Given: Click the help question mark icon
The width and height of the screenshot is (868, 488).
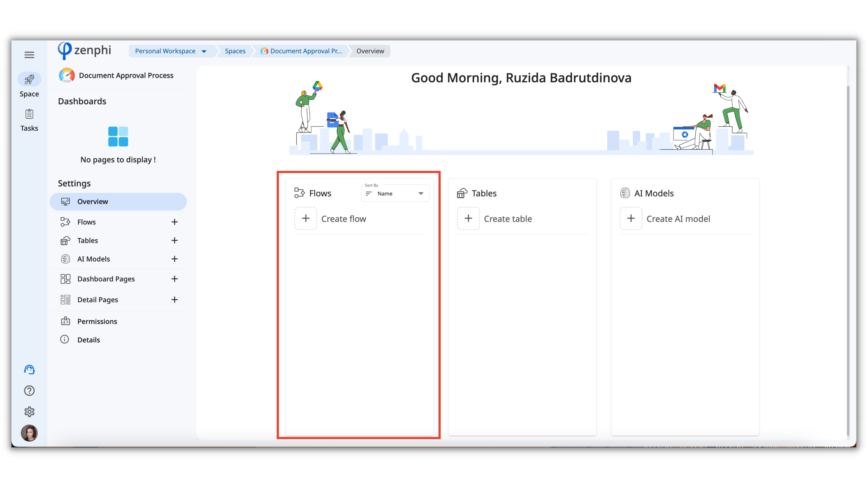Looking at the screenshot, I should pos(29,391).
